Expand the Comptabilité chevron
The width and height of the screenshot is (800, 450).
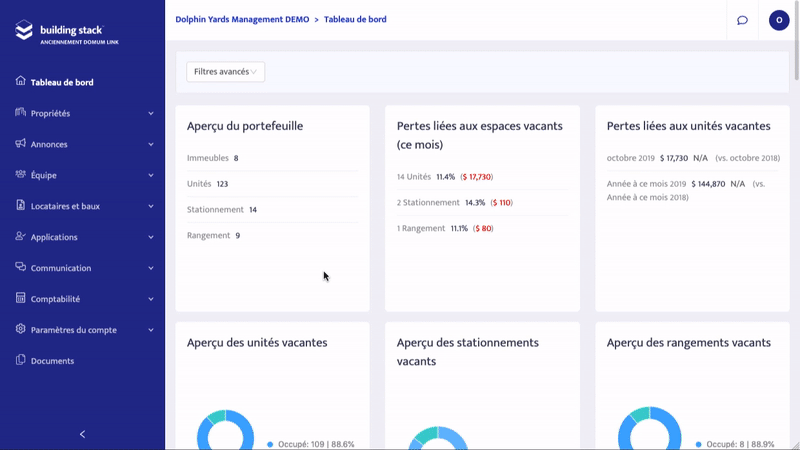coord(151,299)
